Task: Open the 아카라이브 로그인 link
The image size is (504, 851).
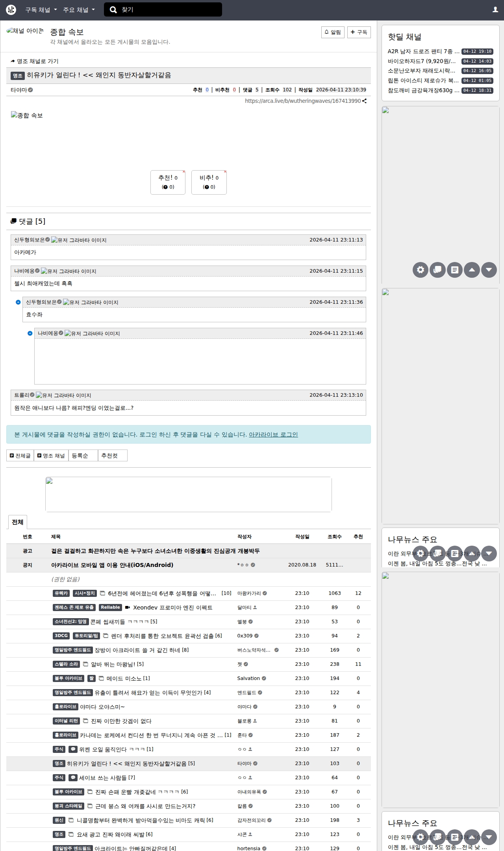Action: pyautogui.click(x=273, y=435)
